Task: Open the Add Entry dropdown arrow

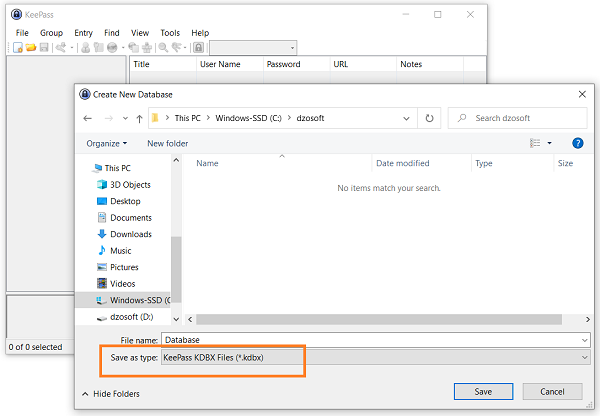Action: click(x=72, y=48)
